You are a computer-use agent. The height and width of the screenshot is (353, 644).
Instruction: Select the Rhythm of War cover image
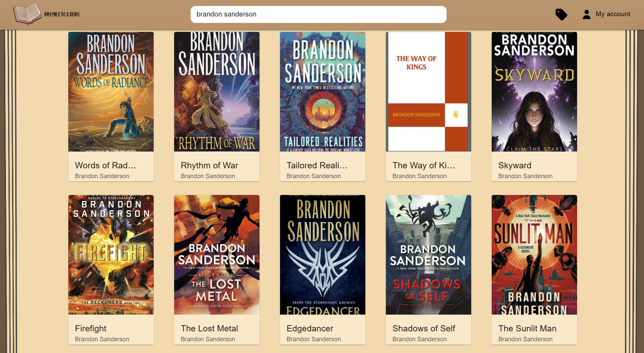(217, 91)
